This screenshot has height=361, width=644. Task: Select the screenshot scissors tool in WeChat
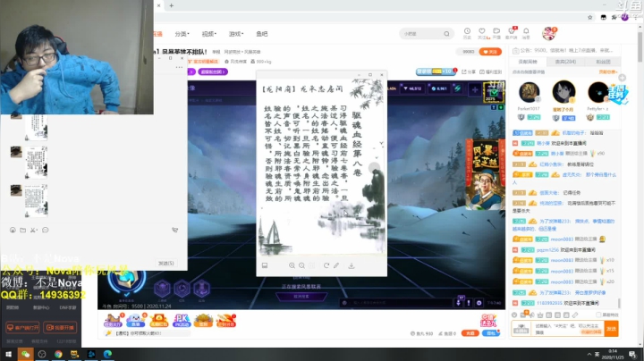point(34,231)
